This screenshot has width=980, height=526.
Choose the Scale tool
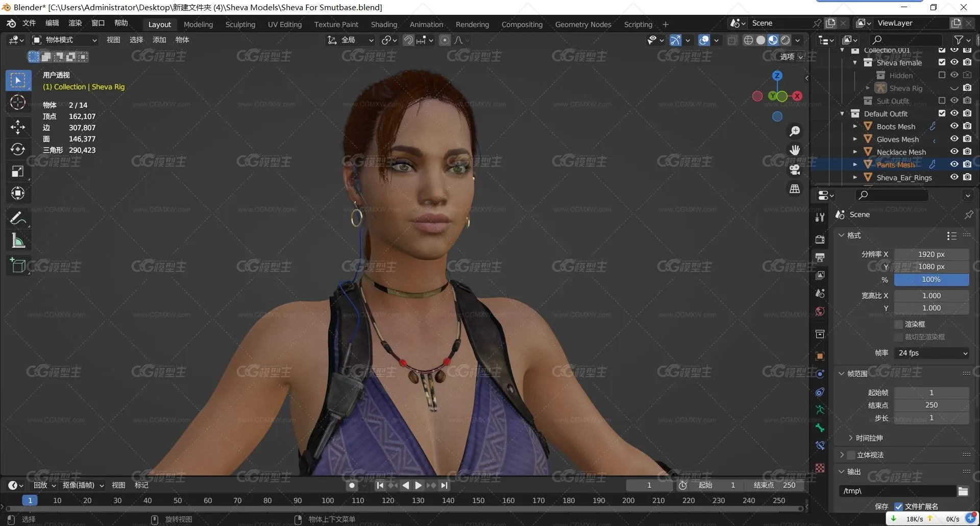[18, 172]
